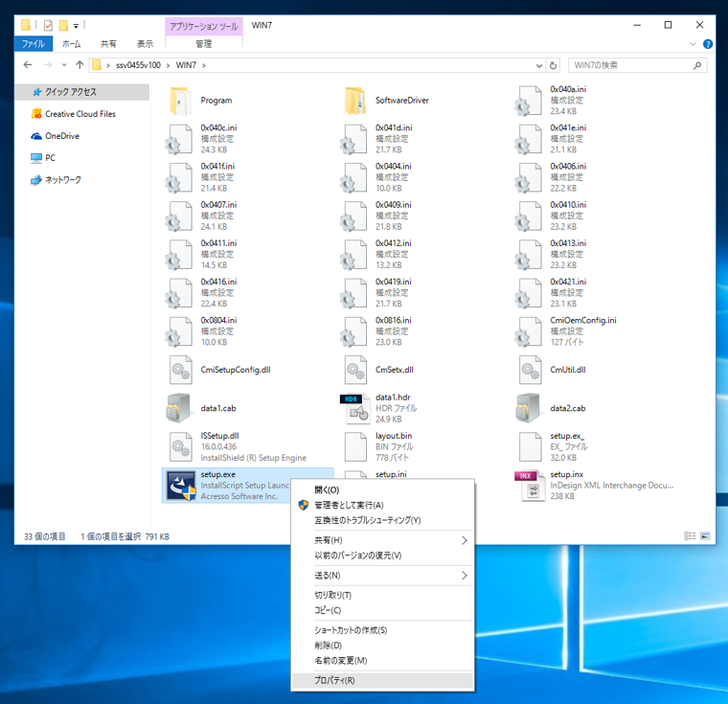
Task: Choose 名前の変更(M) in context menu
Action: pyautogui.click(x=382, y=660)
